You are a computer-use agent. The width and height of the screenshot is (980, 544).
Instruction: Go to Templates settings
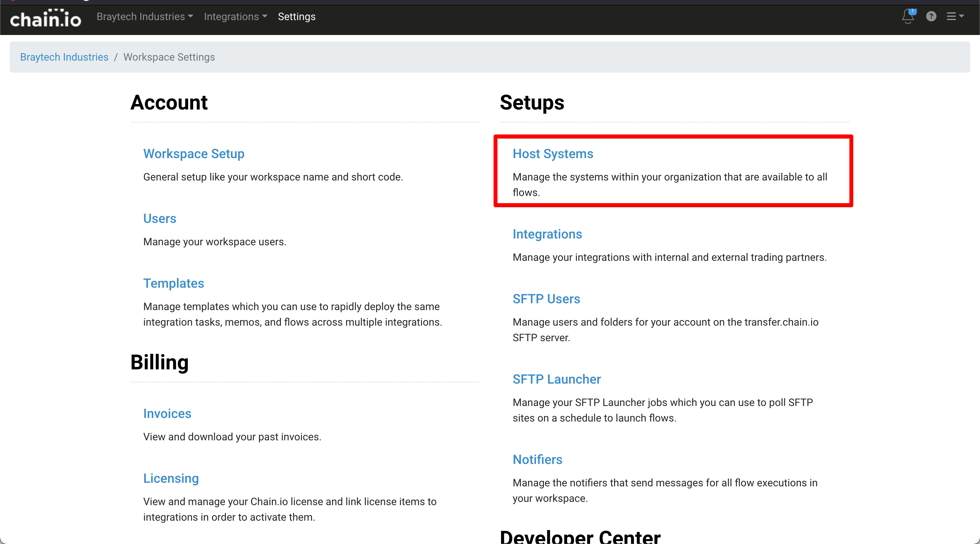click(173, 283)
